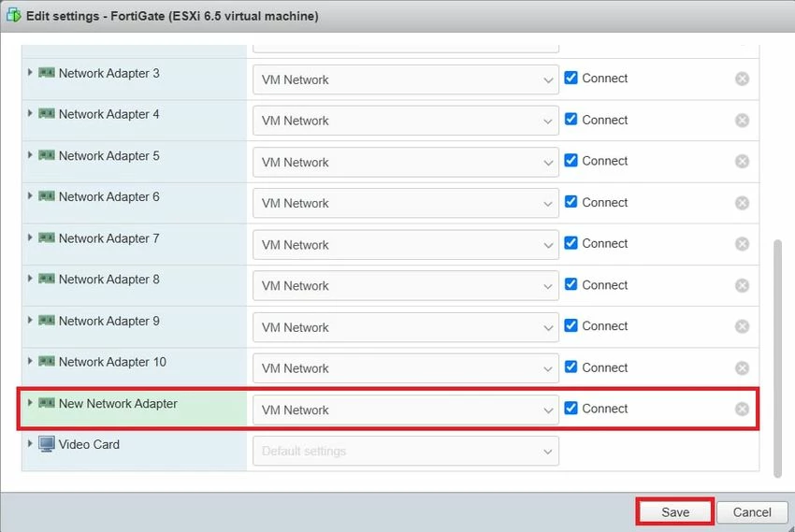Open the network dropdown for Network Adapter 9
The image size is (795, 532).
(406, 327)
